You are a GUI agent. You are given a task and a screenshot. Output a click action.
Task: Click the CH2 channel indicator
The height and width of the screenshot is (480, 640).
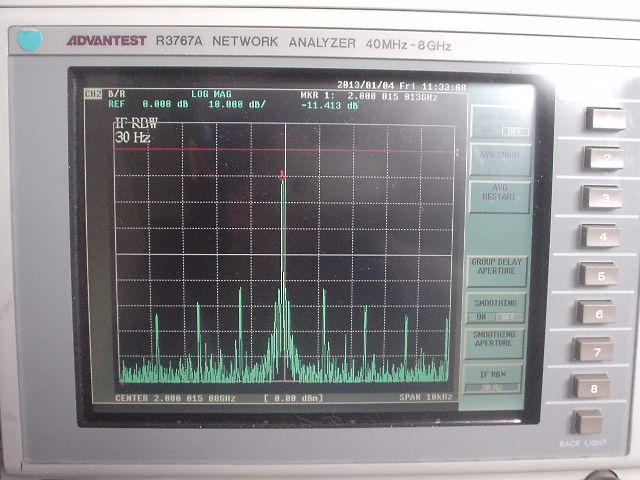pyautogui.click(x=93, y=94)
